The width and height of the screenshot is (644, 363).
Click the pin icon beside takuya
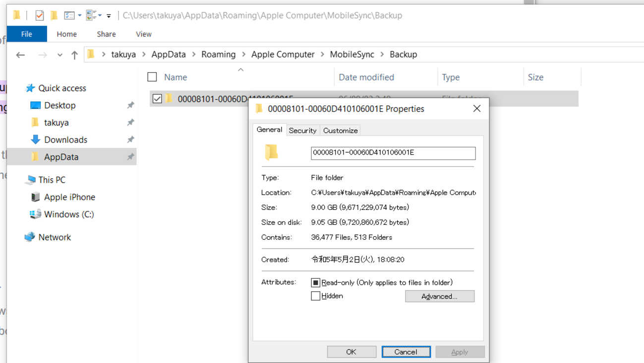coord(130,122)
